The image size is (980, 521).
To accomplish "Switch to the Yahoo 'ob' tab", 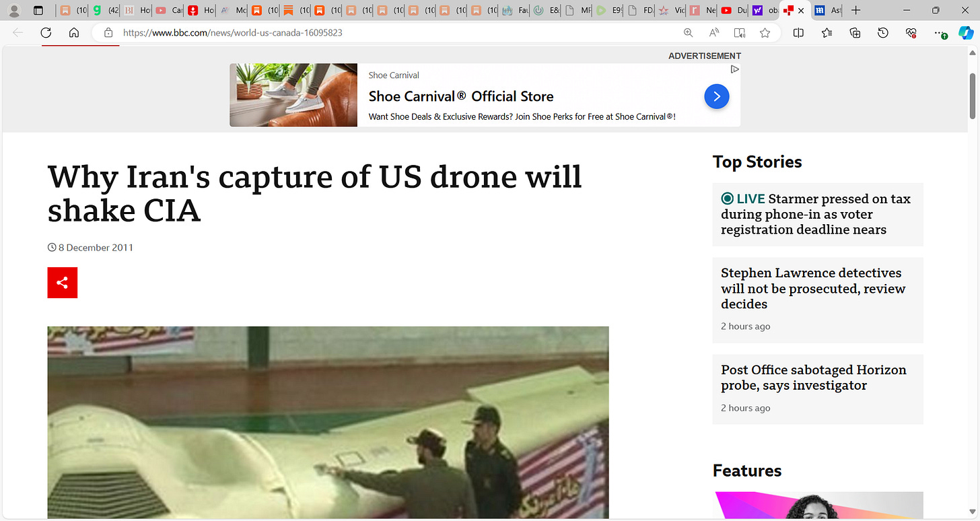I will (x=765, y=10).
